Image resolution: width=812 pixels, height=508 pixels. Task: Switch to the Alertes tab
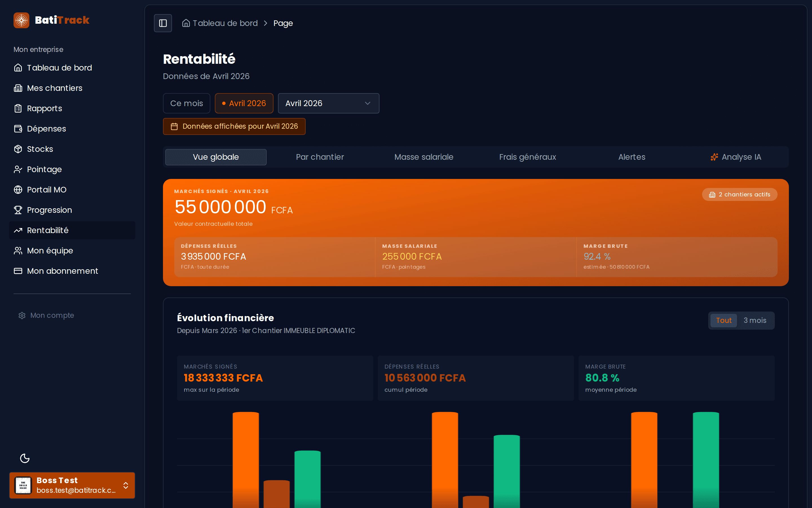click(632, 157)
